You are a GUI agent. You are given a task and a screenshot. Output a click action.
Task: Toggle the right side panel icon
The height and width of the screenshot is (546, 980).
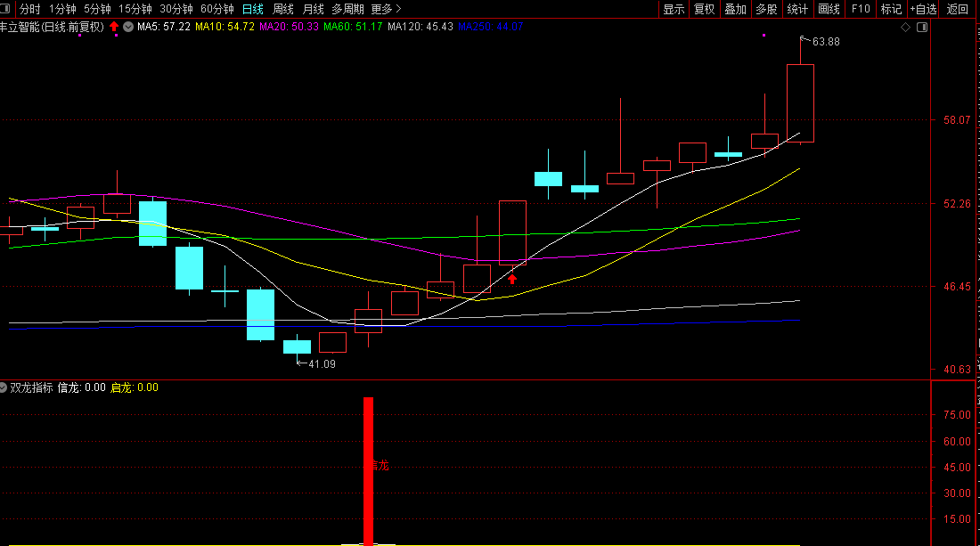tap(922, 27)
